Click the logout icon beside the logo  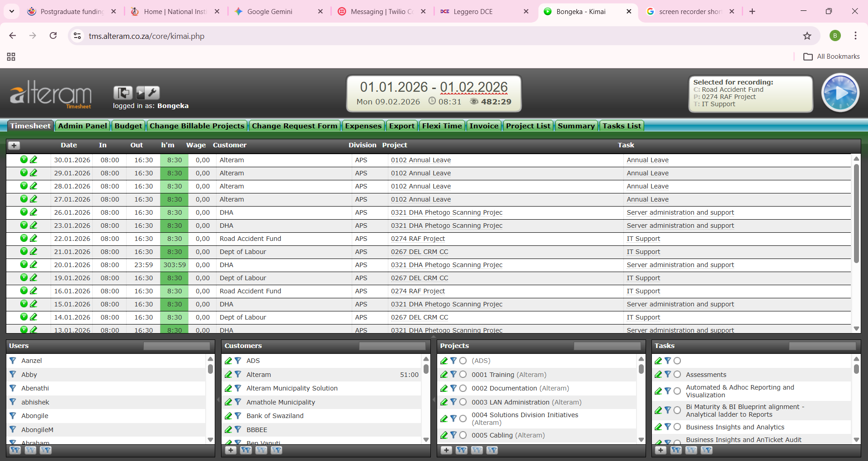pyautogui.click(x=122, y=93)
